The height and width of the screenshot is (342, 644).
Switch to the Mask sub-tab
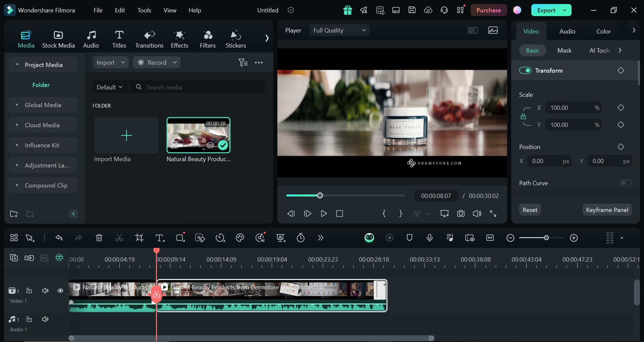coord(565,51)
